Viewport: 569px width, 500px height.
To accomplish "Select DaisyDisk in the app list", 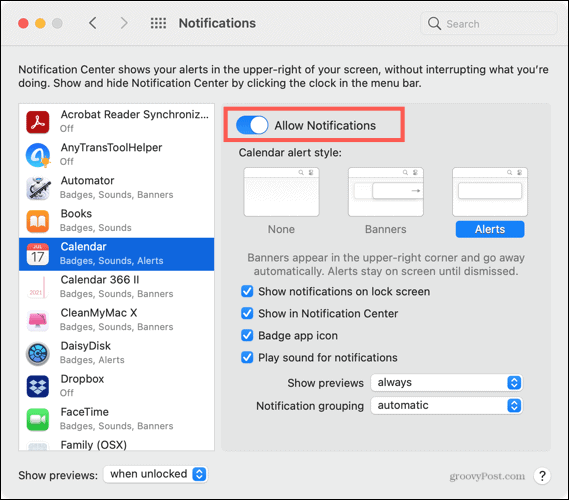I will pyautogui.click(x=116, y=353).
